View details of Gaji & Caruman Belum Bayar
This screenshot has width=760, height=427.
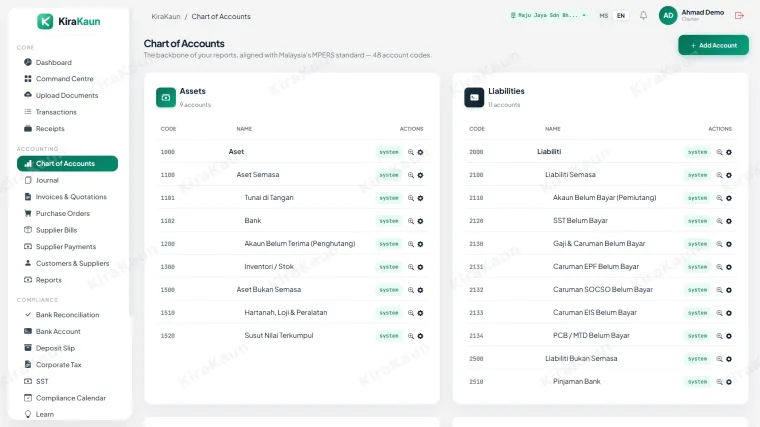[719, 244]
